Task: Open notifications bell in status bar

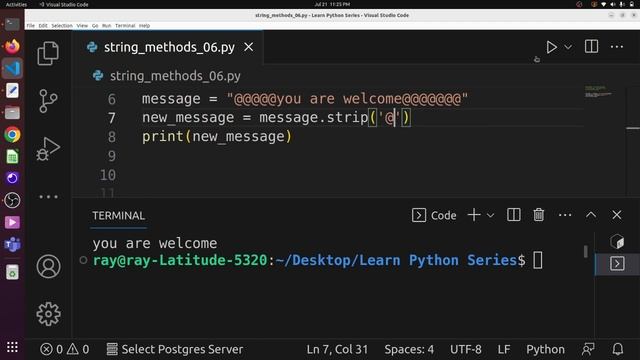Action: [618, 349]
